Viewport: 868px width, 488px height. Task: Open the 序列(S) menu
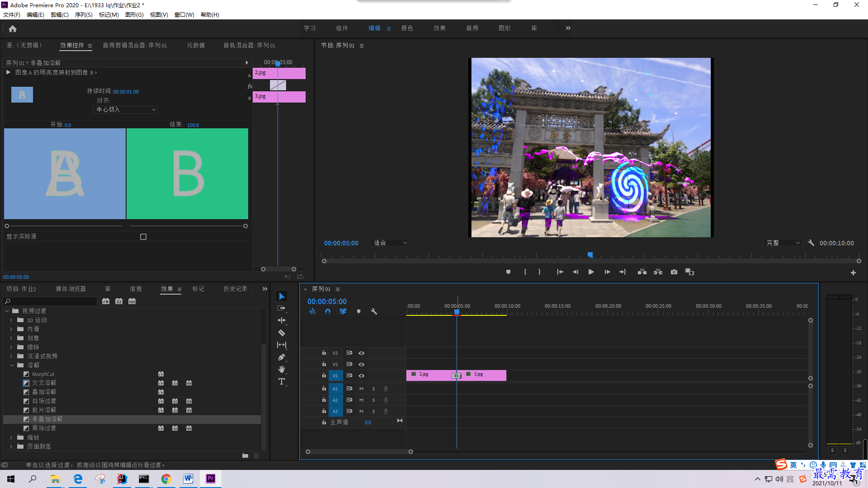tap(84, 15)
